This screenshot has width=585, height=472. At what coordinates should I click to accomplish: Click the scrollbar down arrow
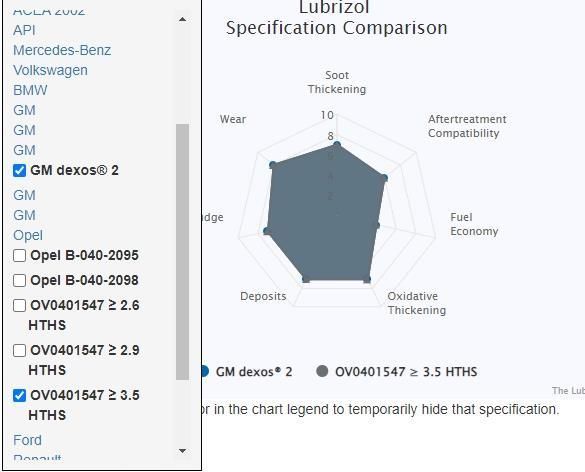click(182, 451)
